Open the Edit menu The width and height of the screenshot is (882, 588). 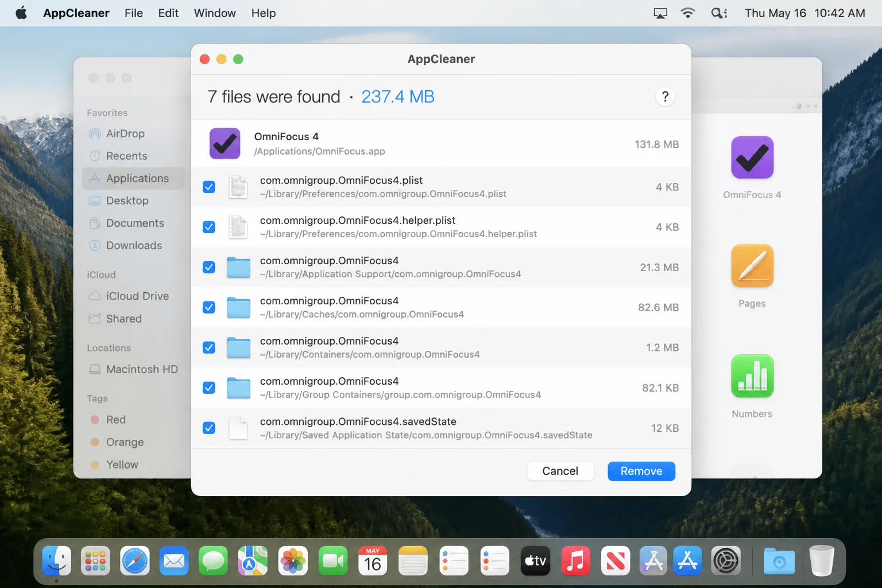pos(168,13)
